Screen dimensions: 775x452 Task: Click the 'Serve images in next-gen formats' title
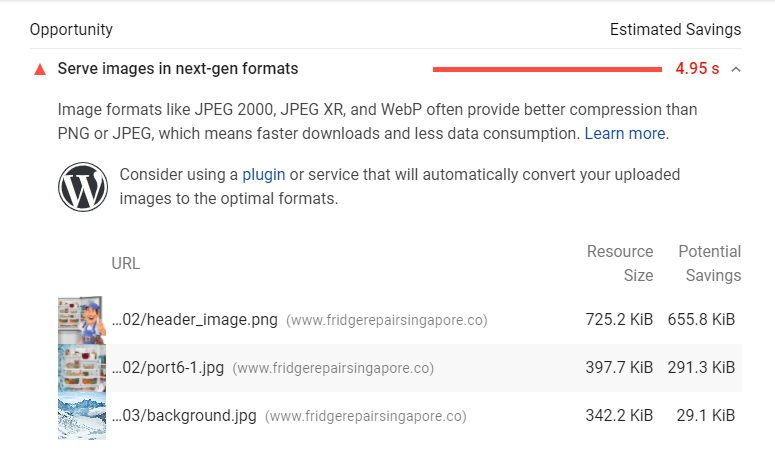click(x=178, y=69)
